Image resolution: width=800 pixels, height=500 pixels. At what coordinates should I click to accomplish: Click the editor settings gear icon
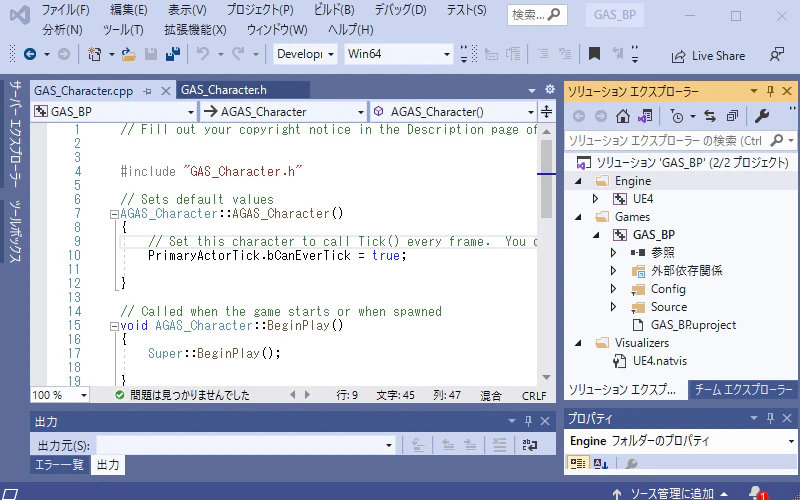point(549,89)
